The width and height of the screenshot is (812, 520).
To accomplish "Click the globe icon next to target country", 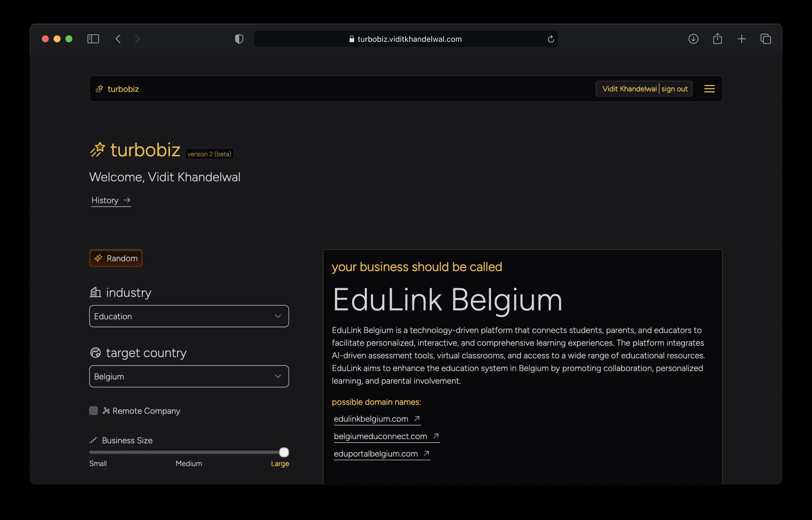I will 96,353.
